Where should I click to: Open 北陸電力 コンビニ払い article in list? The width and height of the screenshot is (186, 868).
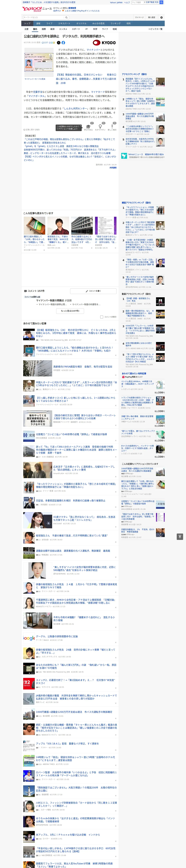tap(71, 434)
